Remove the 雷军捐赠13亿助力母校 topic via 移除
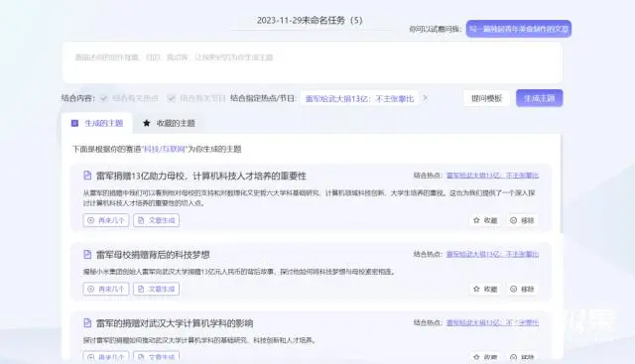The image size is (635, 364). coord(523,220)
